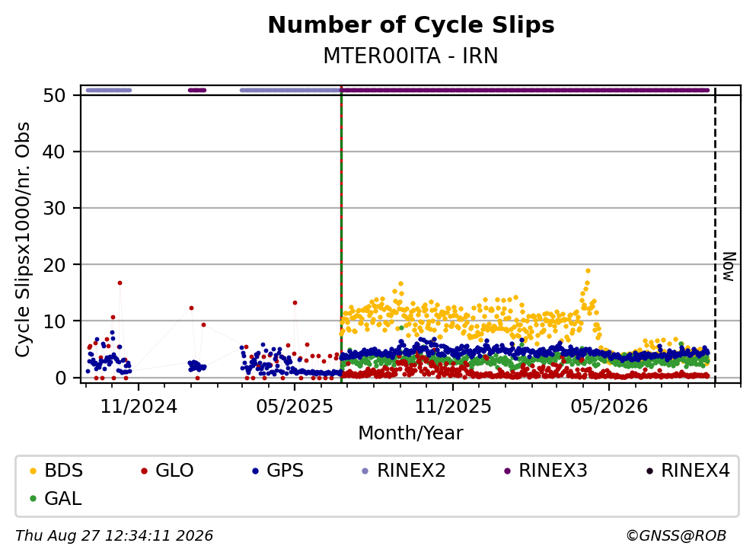This screenshot has width=756, height=559.
Task: Click the 'RINEX4' legend text
Action: coord(695,471)
